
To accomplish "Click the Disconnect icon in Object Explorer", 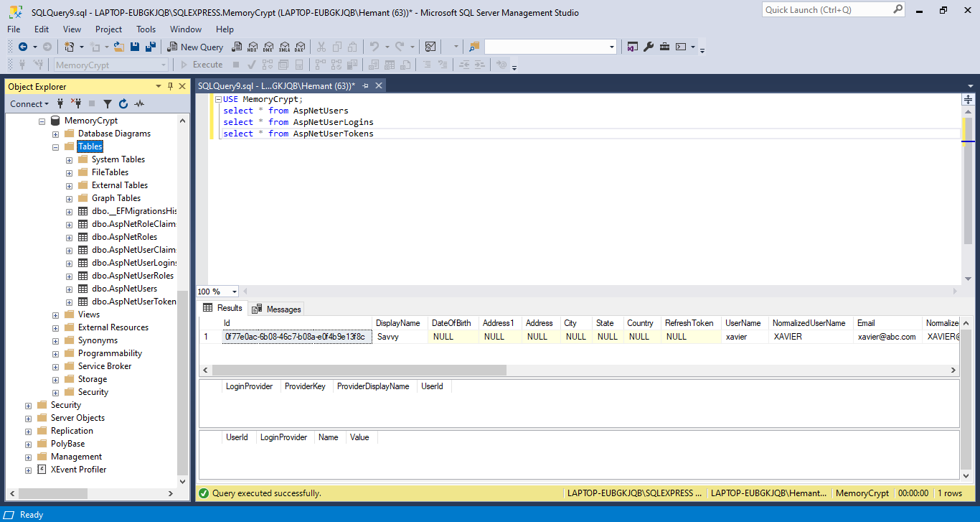I will click(76, 103).
